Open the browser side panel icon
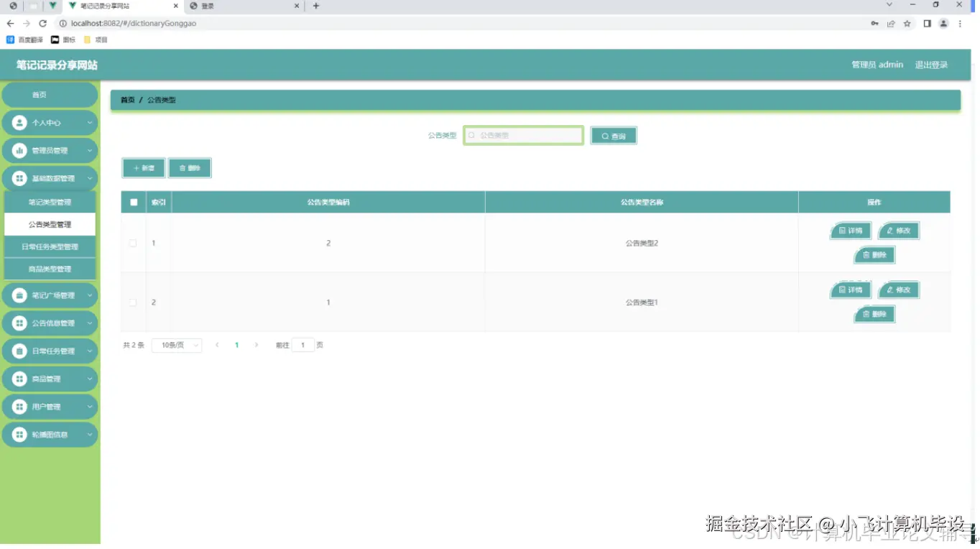This screenshot has height=549, width=980. pos(928,24)
